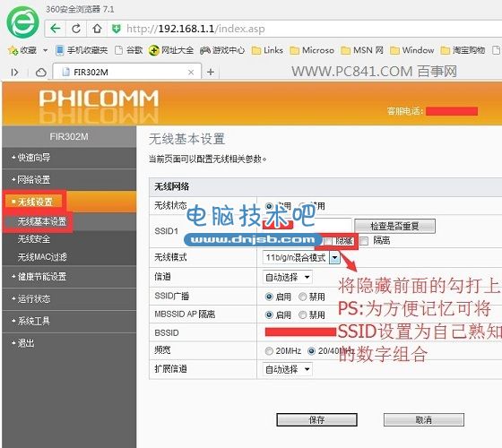This screenshot has height=448, width=502.
Task: Open 网址大全 bookmark
Action: (x=171, y=50)
